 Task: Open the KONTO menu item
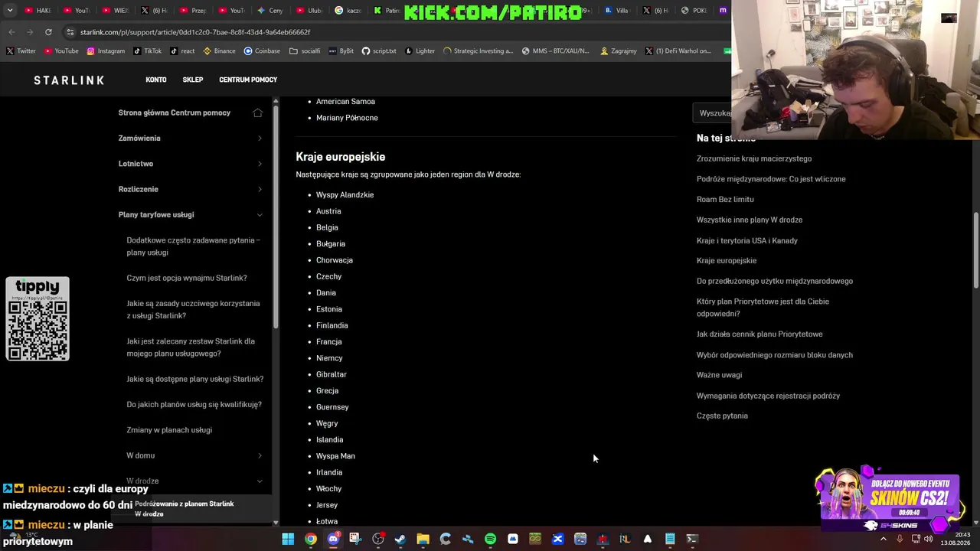tap(156, 80)
